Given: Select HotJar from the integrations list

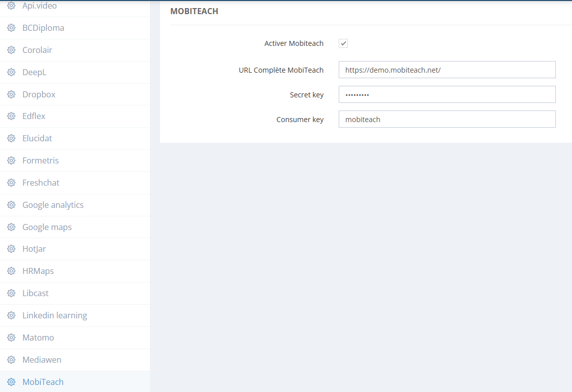Looking at the screenshot, I should pos(34,249).
